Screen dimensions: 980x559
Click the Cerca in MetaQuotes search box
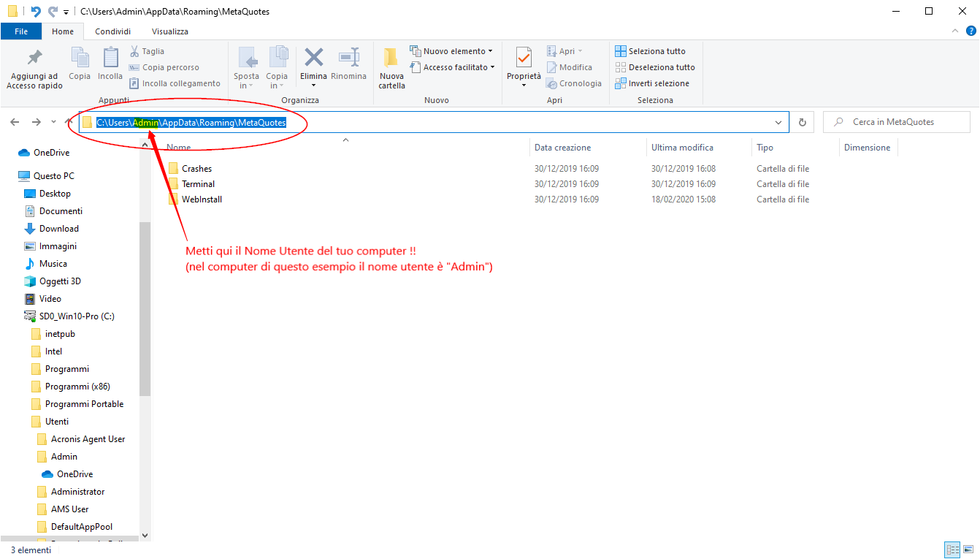pos(897,122)
